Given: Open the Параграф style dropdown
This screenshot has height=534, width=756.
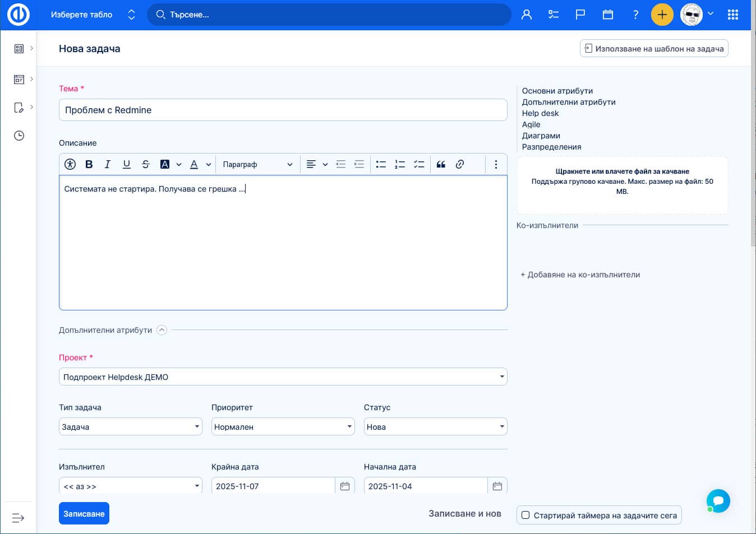Looking at the screenshot, I should (257, 164).
